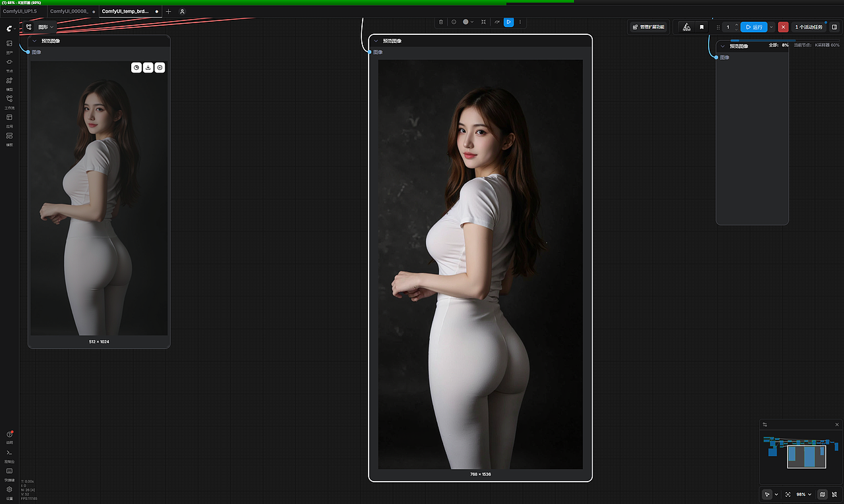Viewport: 844px width, 504px height.
Task: Click the expand-arrows icon in selection toolbar
Action: point(483,22)
